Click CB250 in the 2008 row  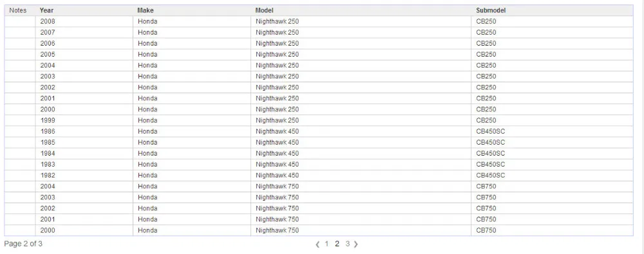[486, 21]
